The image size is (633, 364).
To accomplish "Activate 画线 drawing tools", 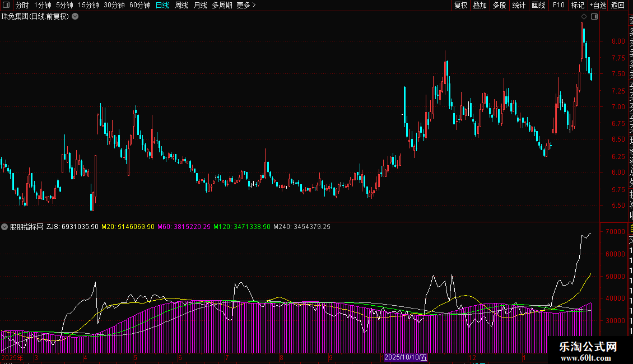I will click(538, 5).
